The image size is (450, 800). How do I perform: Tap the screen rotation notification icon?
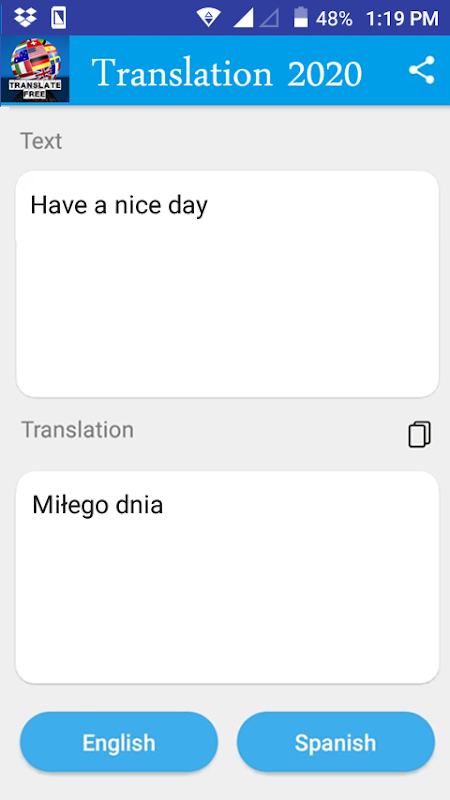[59, 18]
